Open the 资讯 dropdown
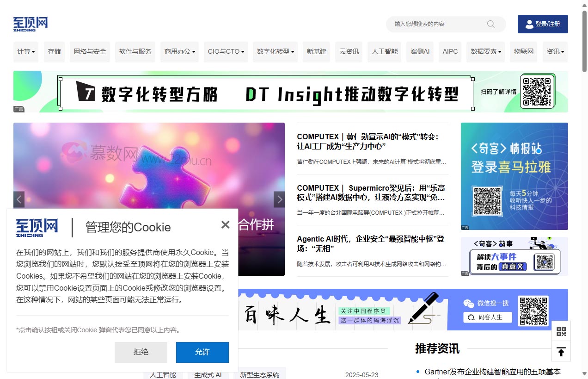 [554, 52]
